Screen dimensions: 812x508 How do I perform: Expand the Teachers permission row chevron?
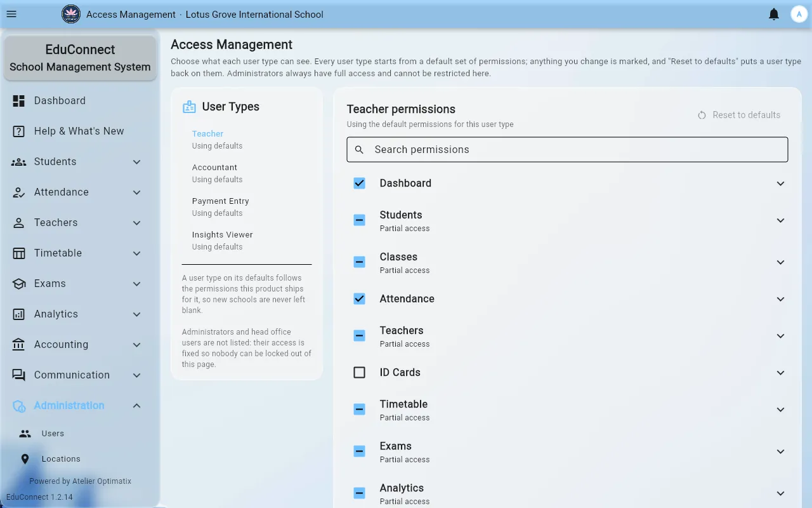click(x=780, y=336)
